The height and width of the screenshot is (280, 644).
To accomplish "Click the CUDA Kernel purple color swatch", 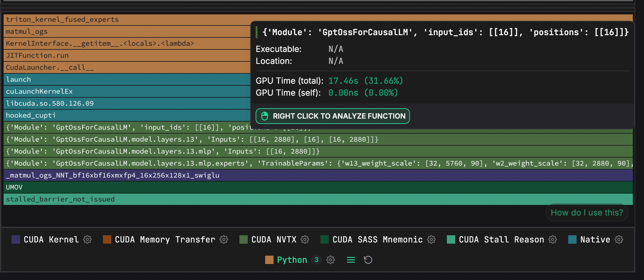I will pos(16,239).
